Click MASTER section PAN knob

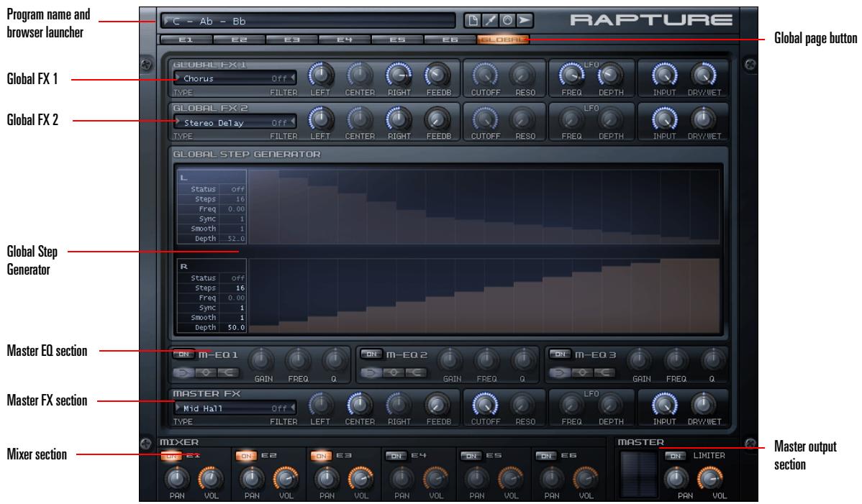click(x=676, y=479)
